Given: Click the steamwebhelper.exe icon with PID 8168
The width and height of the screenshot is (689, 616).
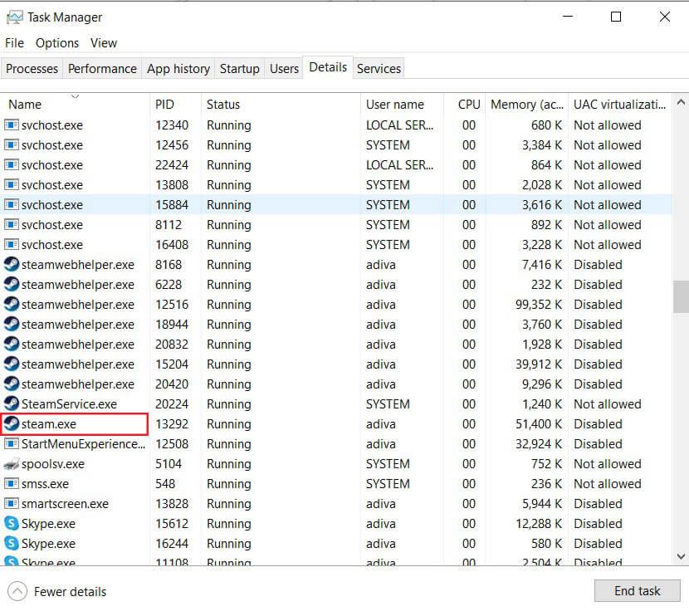Looking at the screenshot, I should (x=12, y=265).
